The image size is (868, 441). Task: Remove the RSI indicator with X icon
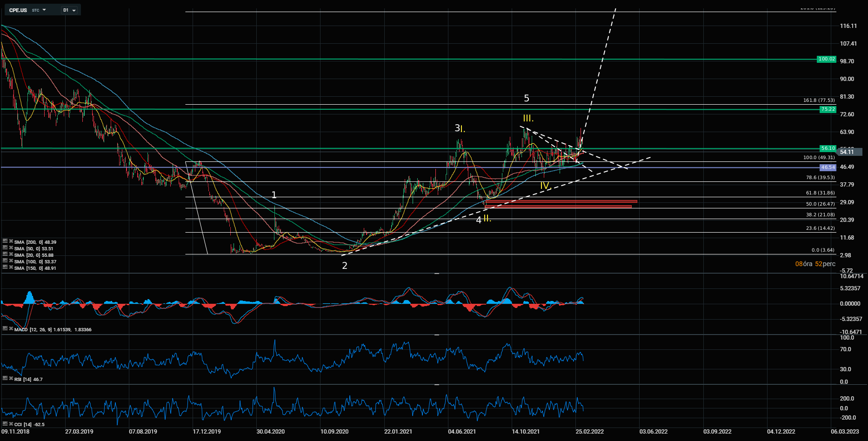[x=11, y=379]
